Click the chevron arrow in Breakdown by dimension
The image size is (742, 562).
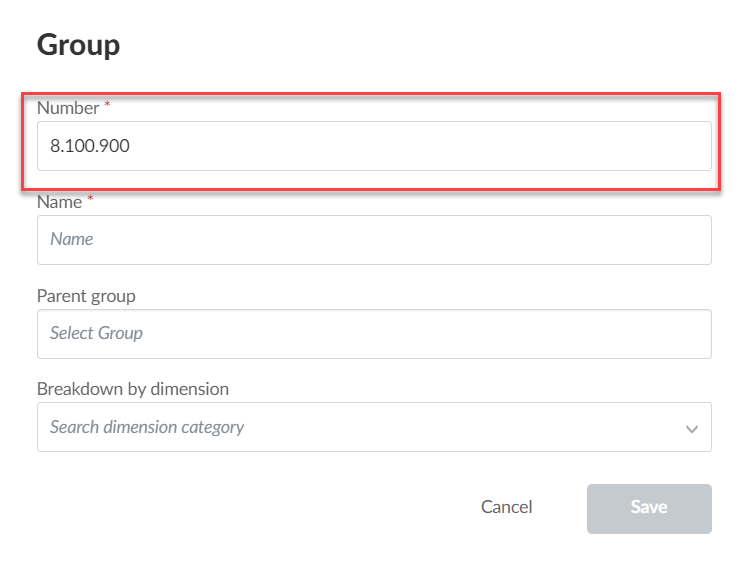(692, 429)
